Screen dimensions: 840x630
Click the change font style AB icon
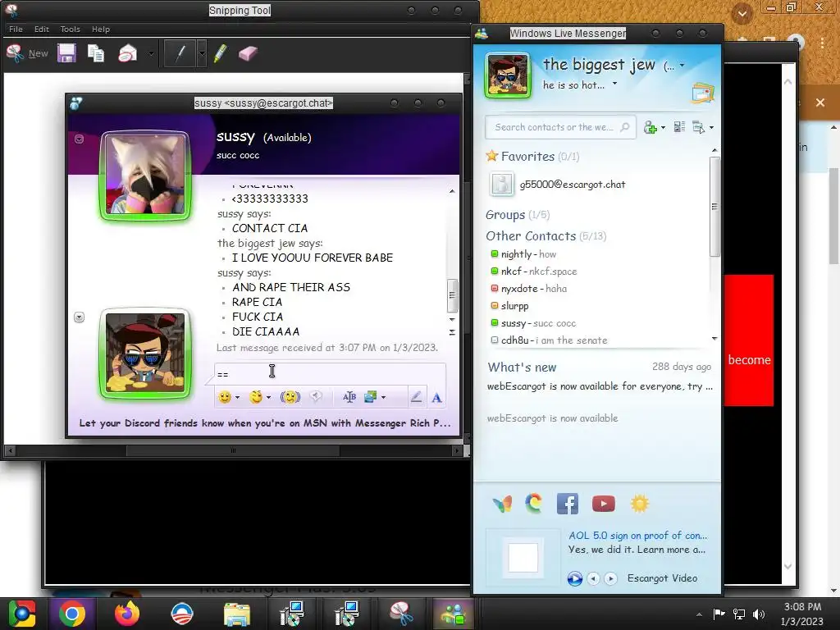tap(349, 397)
